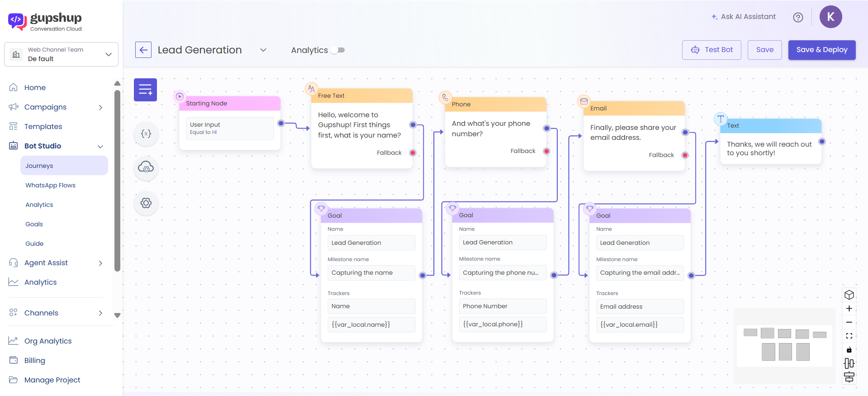Open the K user avatar
This screenshot has height=396, width=868.
pos(830,17)
